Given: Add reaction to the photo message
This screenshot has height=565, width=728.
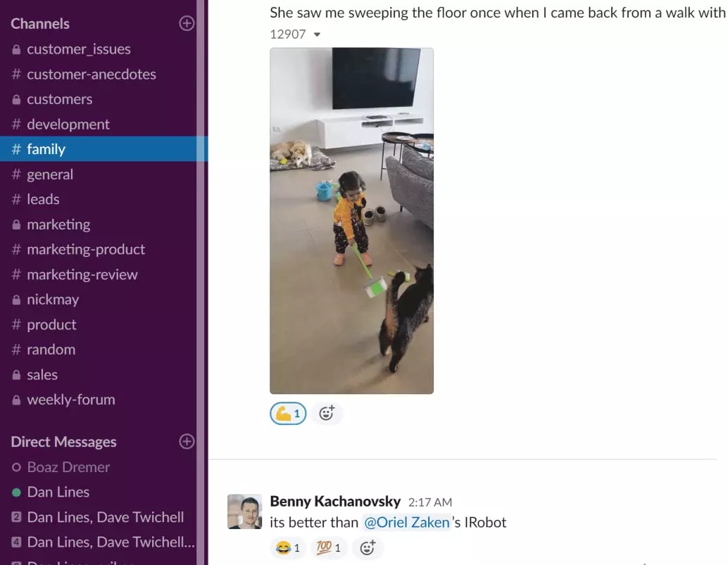Looking at the screenshot, I should (327, 413).
